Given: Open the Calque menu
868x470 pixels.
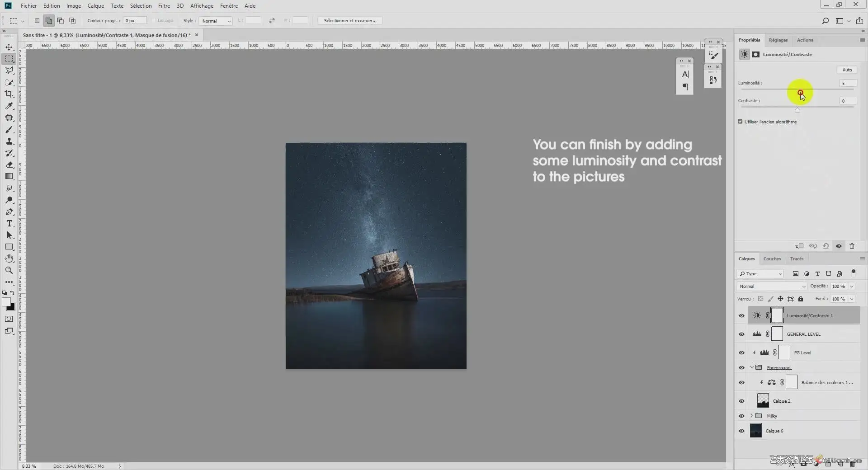Looking at the screenshot, I should (x=96, y=6).
